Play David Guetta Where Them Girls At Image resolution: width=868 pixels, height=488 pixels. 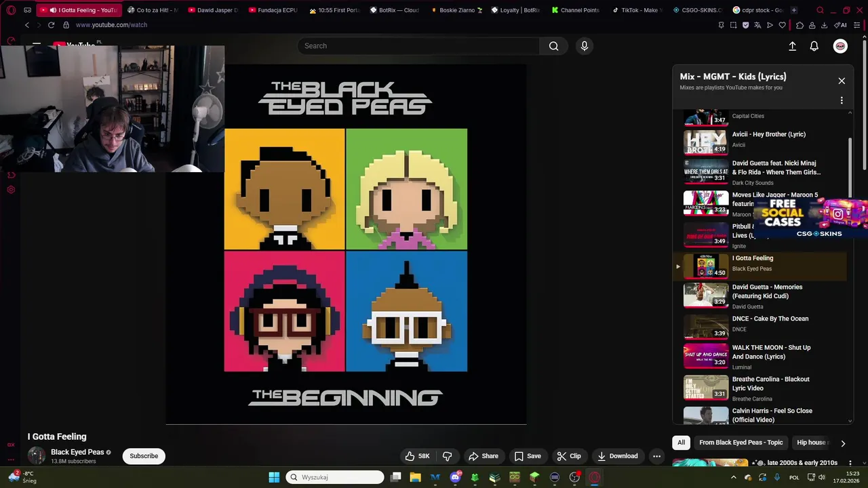pos(761,172)
